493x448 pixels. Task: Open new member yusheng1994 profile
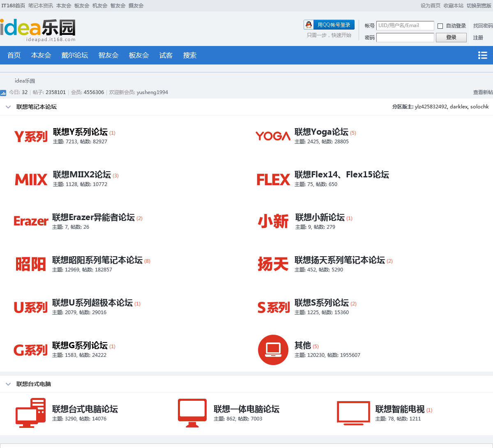152,92
